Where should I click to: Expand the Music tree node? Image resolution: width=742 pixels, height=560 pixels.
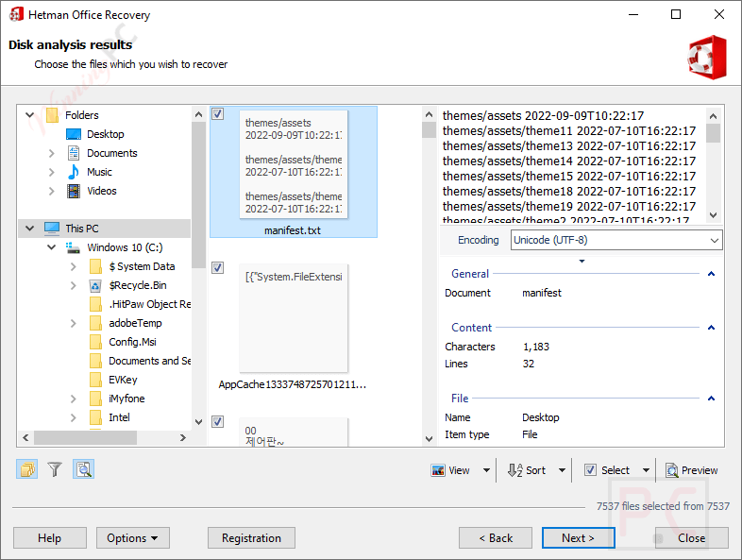[x=52, y=172]
